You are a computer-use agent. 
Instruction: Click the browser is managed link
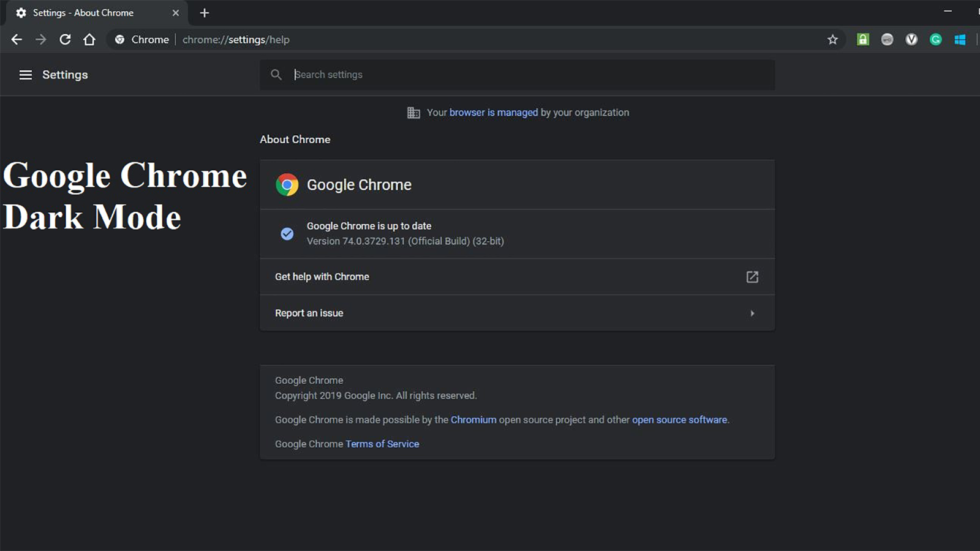click(493, 113)
